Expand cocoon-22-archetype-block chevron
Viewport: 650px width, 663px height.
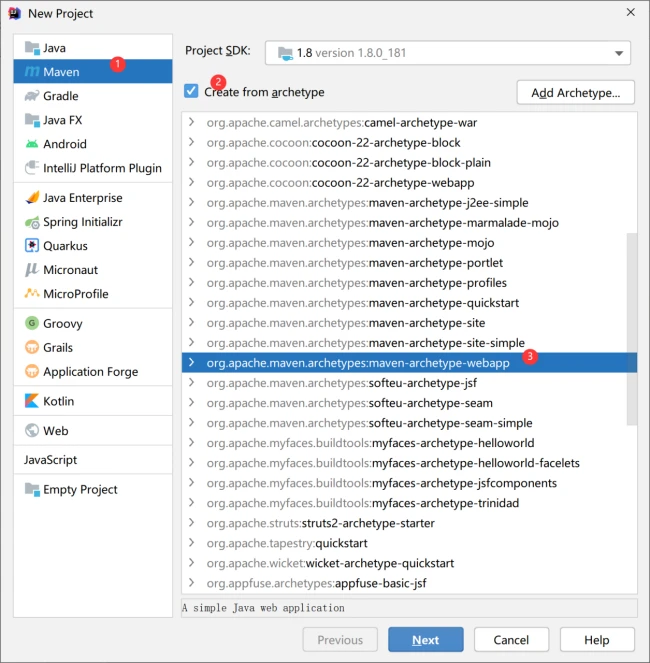coord(192,142)
